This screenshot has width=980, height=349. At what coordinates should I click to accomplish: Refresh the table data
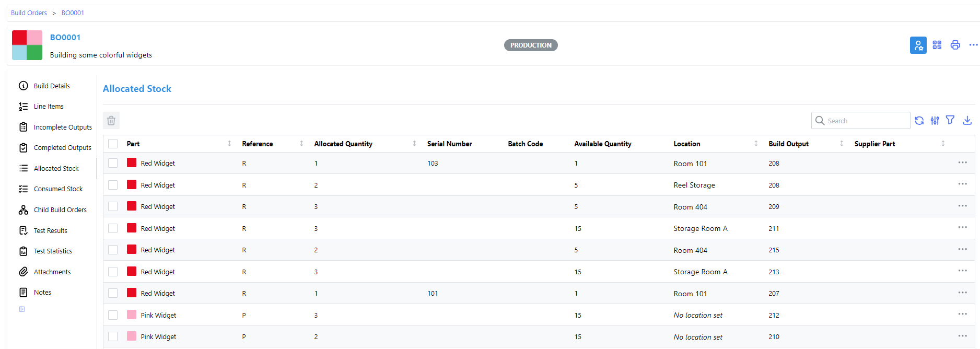tap(919, 121)
